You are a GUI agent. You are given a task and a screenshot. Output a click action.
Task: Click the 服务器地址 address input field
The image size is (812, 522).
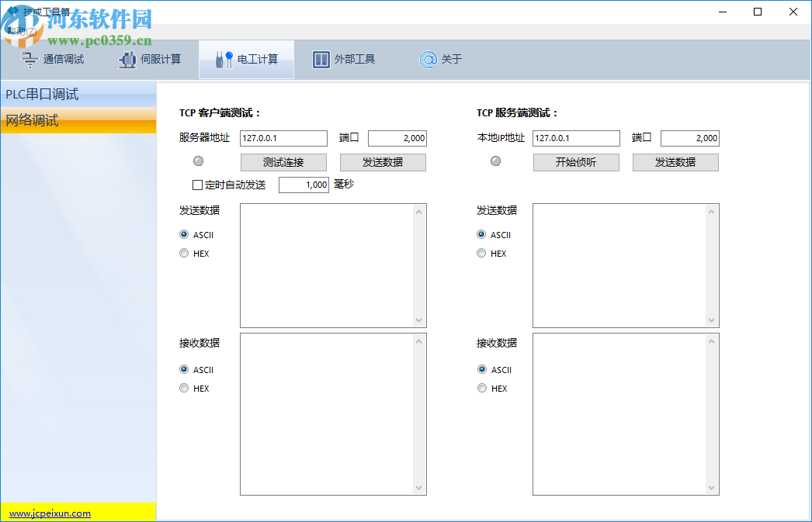pos(283,138)
